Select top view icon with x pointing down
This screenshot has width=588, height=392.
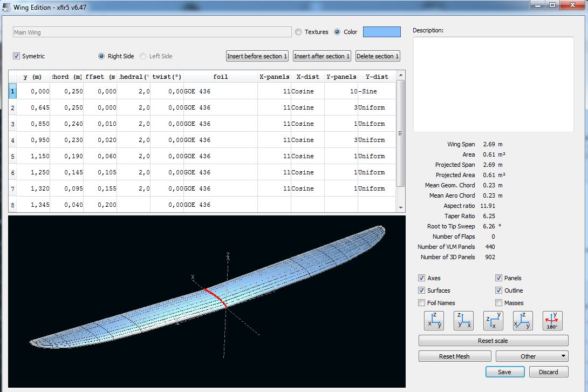(x=493, y=321)
